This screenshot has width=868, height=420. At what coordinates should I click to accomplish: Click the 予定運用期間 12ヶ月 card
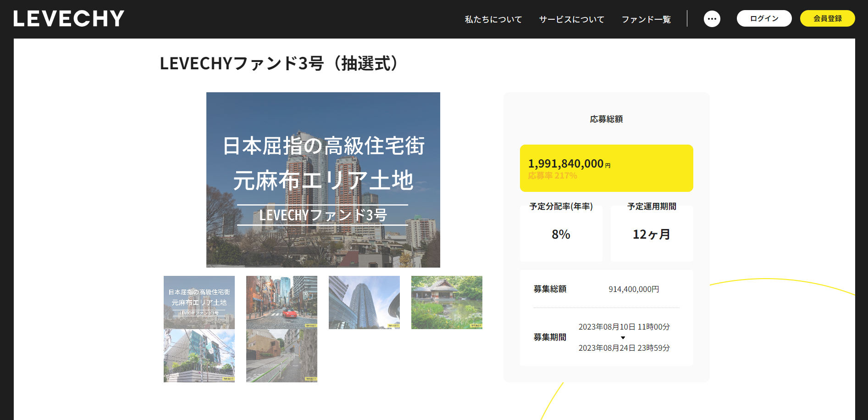(652, 234)
